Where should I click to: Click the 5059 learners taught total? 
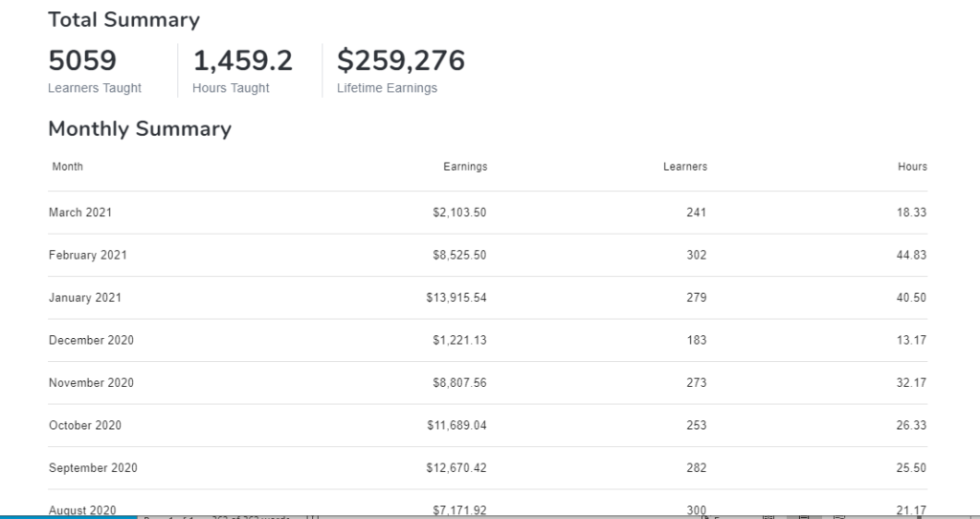pyautogui.click(x=82, y=61)
